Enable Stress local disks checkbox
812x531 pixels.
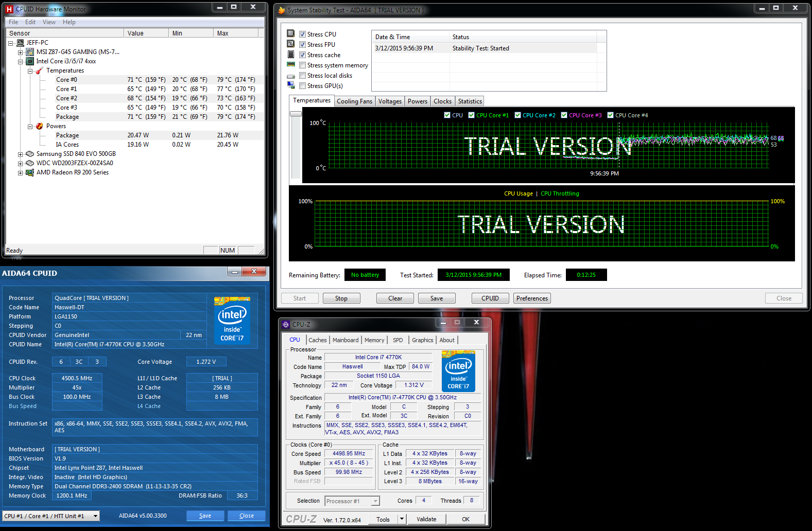pyautogui.click(x=303, y=76)
